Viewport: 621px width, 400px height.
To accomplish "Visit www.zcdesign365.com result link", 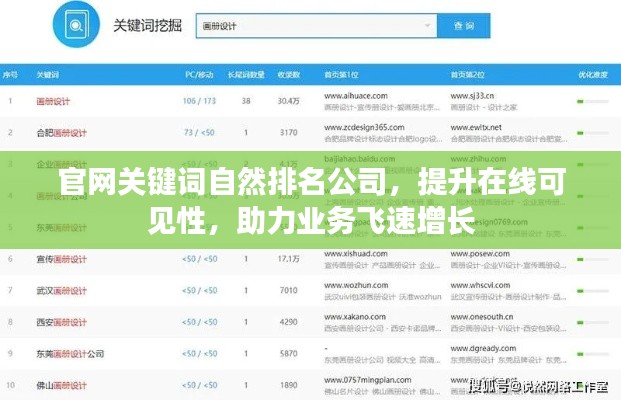I will click(x=364, y=127).
